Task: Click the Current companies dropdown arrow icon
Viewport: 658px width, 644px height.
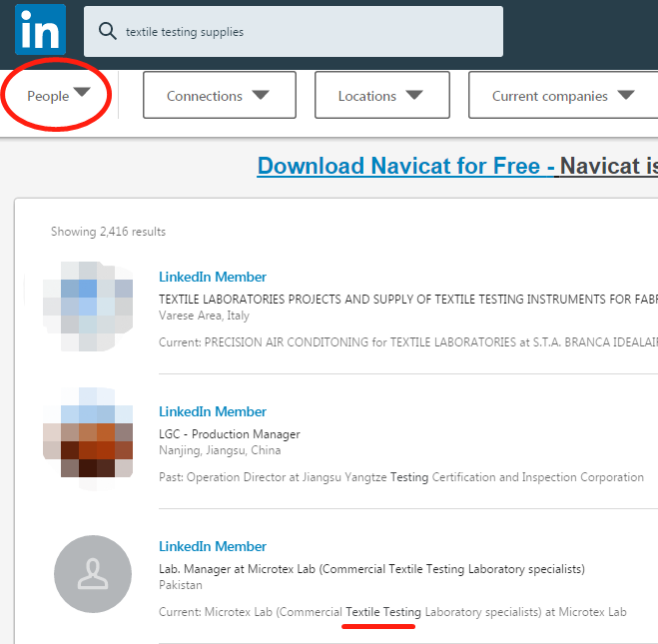Action: 625,96
